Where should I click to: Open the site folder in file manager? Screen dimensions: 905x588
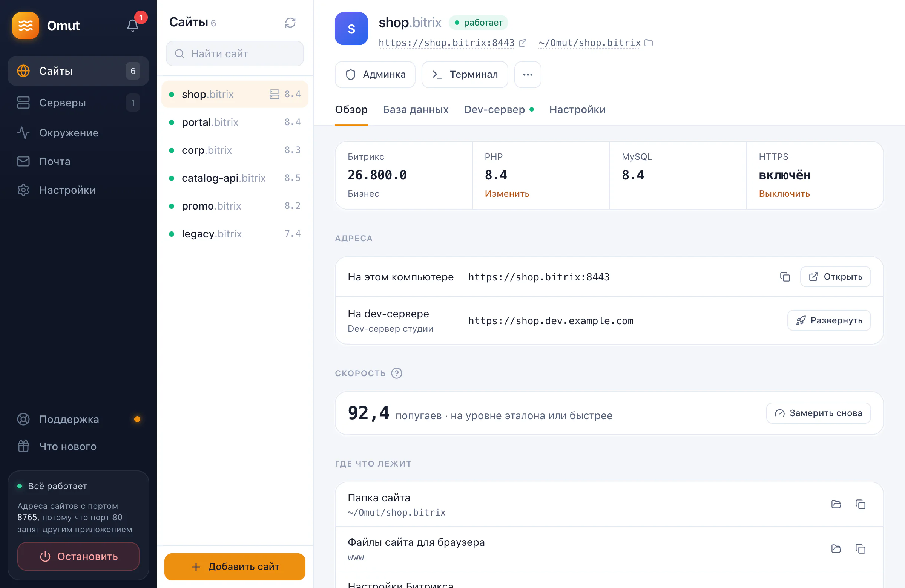(x=836, y=504)
